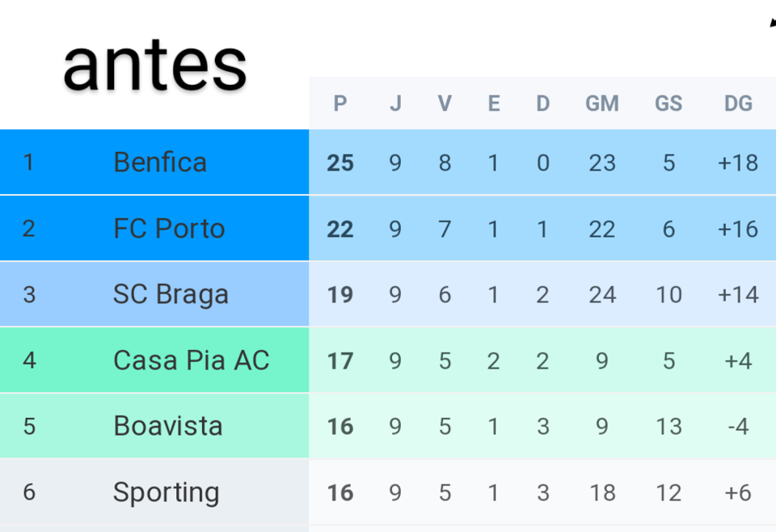Sort by the P points column header

340,103
